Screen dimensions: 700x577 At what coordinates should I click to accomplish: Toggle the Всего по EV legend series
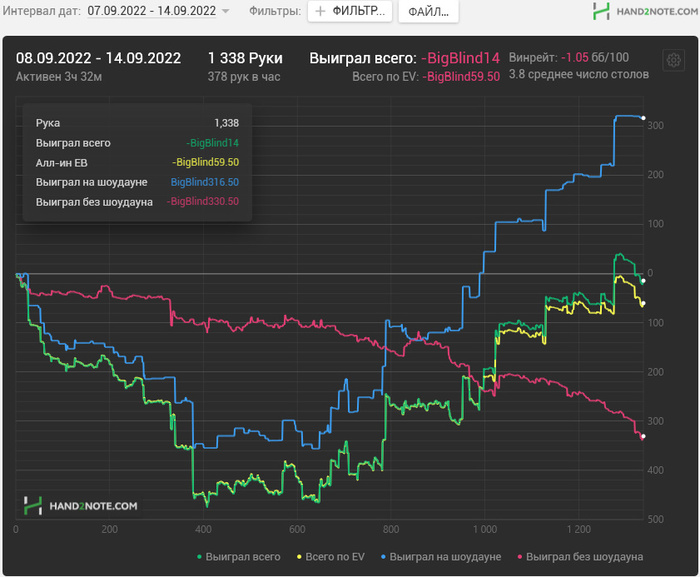click(331, 557)
